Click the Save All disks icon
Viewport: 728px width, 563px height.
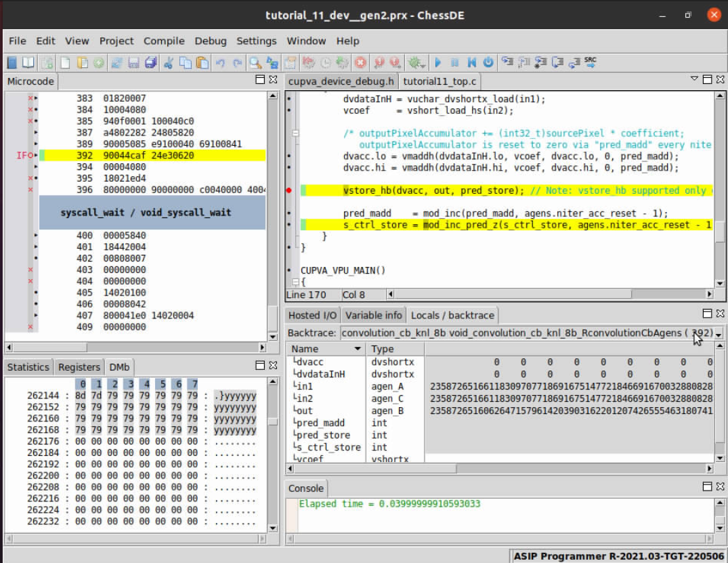tap(150, 63)
